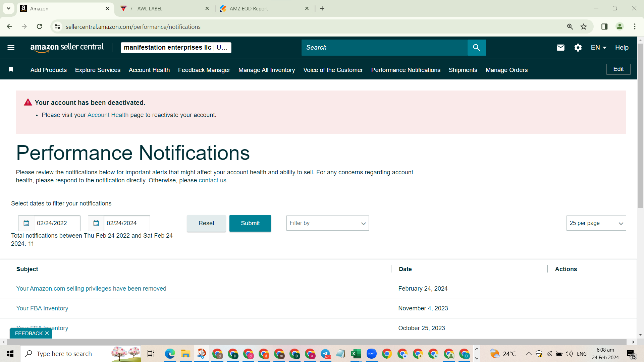Click the Edit navigation button

[x=618, y=69]
